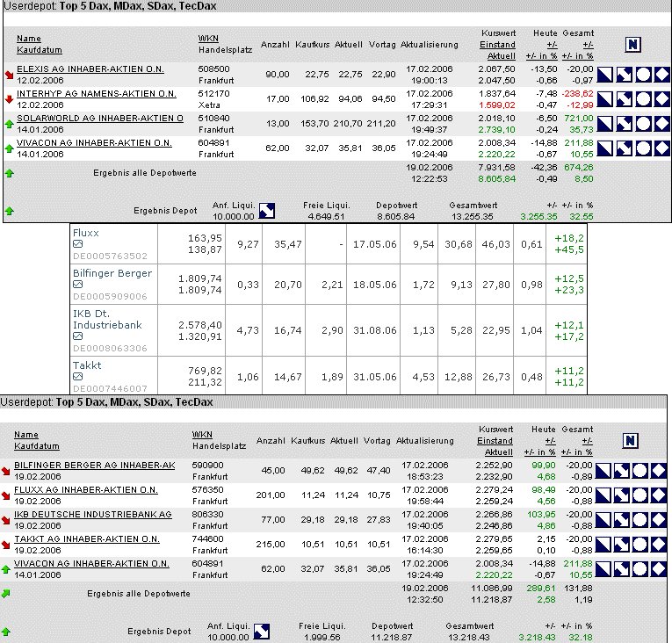Viewport: 672px width, 643px height.
Task: Click the triangle icon in the ELEXIS AG row
Action: [604, 75]
